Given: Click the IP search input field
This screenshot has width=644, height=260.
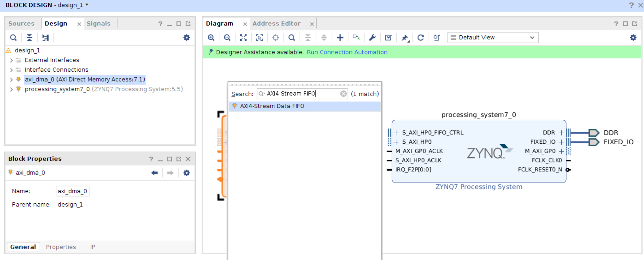Looking at the screenshot, I should click(x=302, y=94).
